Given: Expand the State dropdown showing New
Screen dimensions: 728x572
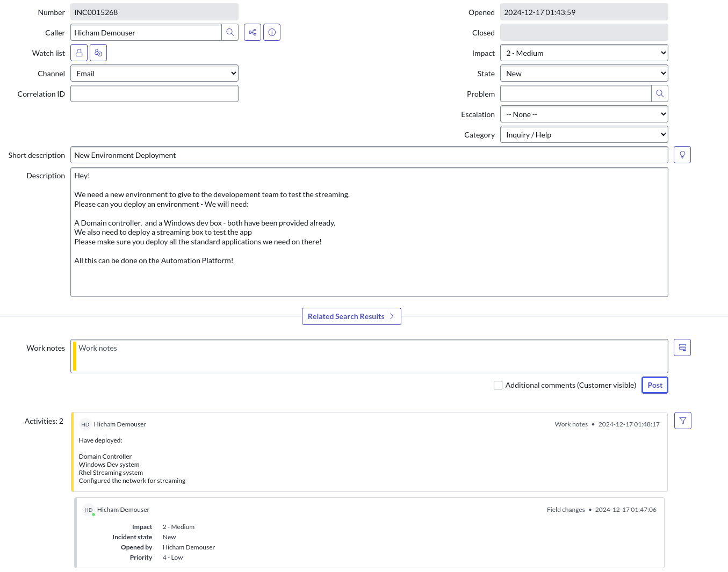Looking at the screenshot, I should click(x=584, y=74).
